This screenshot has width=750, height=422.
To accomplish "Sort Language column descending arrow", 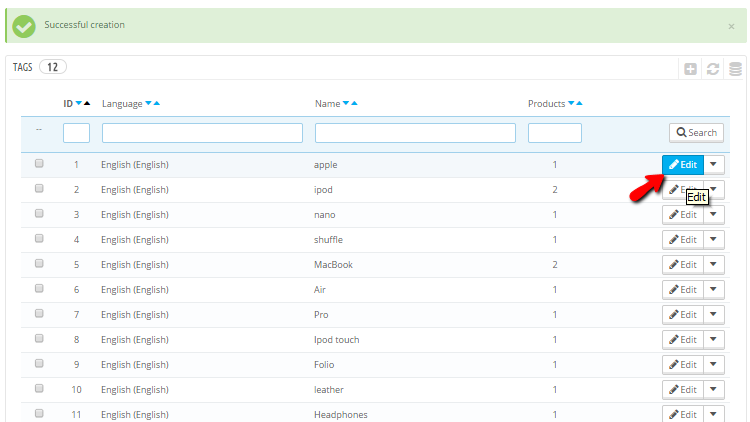I will [149, 103].
